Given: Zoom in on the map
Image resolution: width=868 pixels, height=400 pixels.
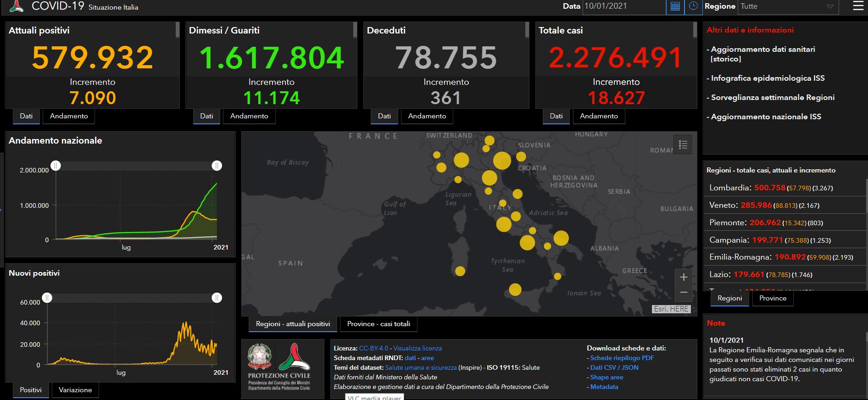Looking at the screenshot, I should pyautogui.click(x=684, y=277).
